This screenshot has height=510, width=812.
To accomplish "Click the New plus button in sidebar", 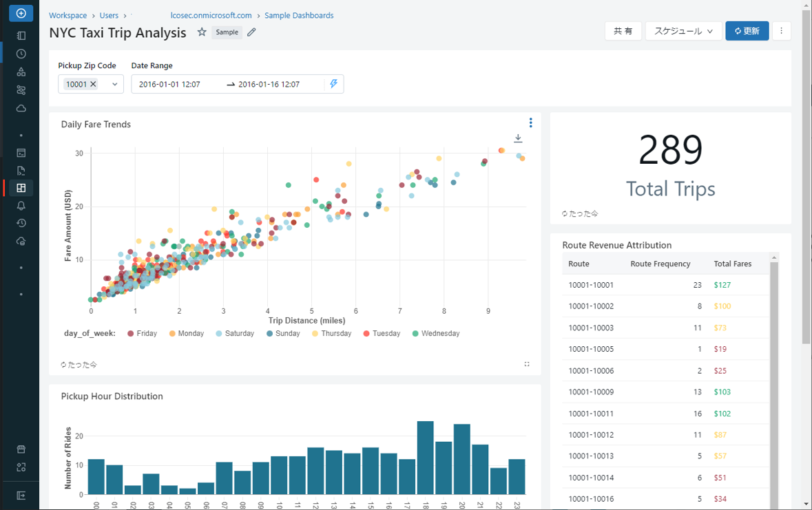I will click(21, 13).
